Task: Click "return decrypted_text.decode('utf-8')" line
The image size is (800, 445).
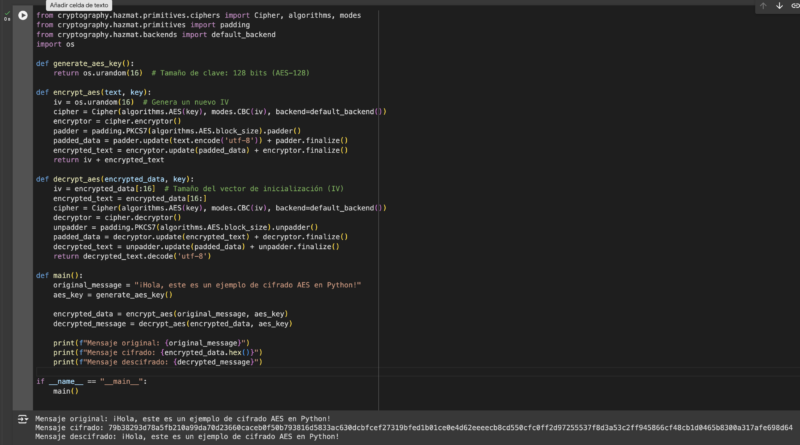Action: pyautogui.click(x=132, y=256)
